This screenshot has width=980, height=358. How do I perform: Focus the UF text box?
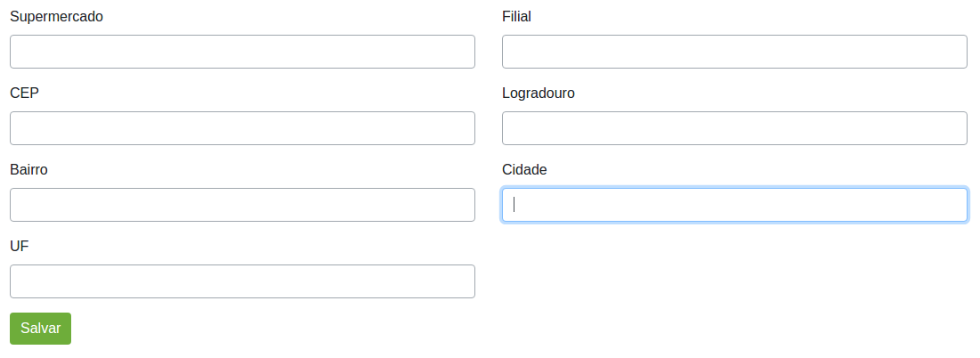[x=242, y=281]
